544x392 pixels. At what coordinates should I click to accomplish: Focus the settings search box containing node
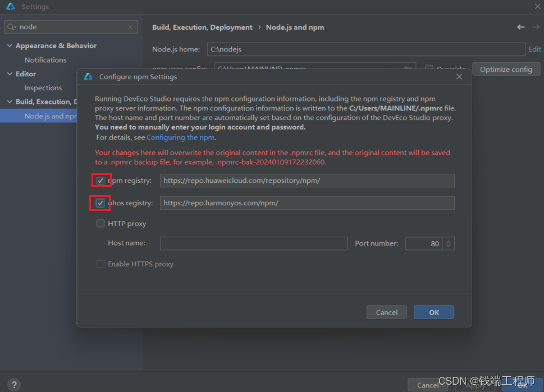[71, 27]
